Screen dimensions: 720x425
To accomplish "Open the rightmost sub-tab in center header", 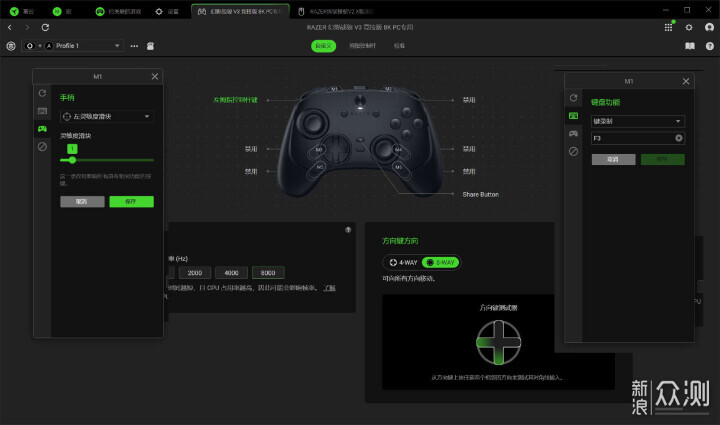I will tap(399, 46).
